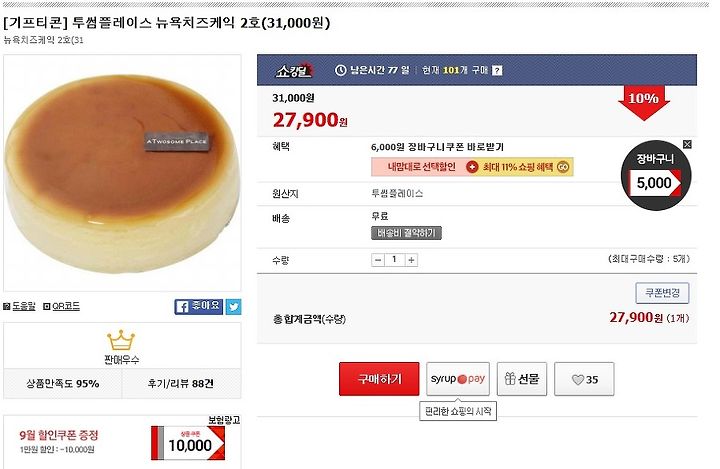Click the cheesecake product image

click(x=122, y=173)
